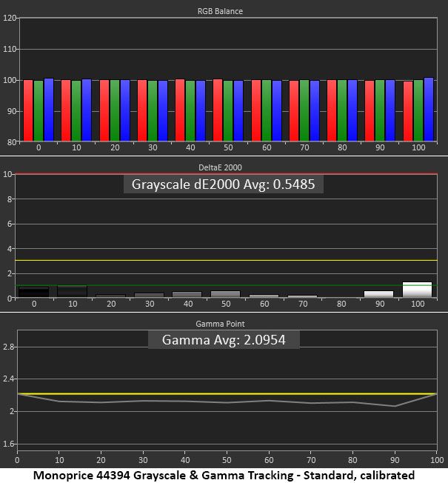Select the red bar at 70 in RGB Balance

tap(294, 110)
